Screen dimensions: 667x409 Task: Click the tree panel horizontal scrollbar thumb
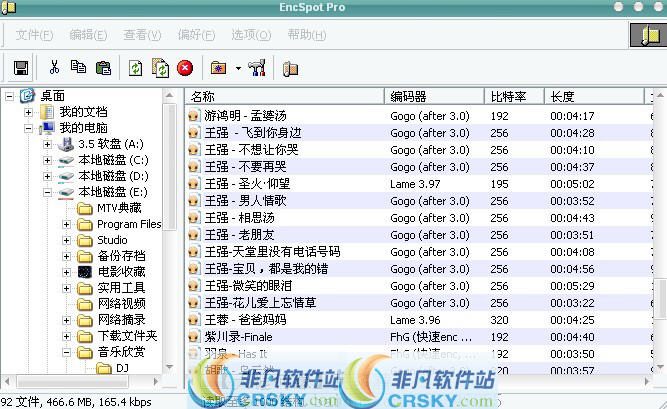tap(72, 382)
